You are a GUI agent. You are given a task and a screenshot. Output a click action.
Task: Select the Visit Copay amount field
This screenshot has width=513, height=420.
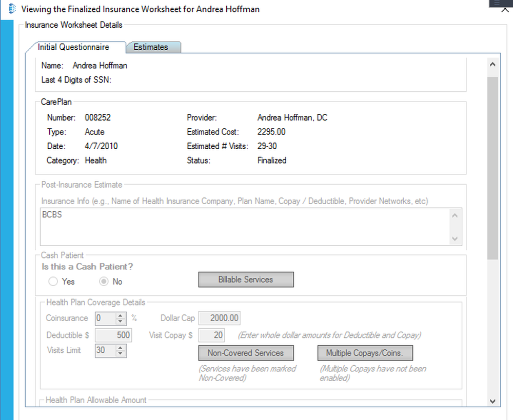(212, 335)
